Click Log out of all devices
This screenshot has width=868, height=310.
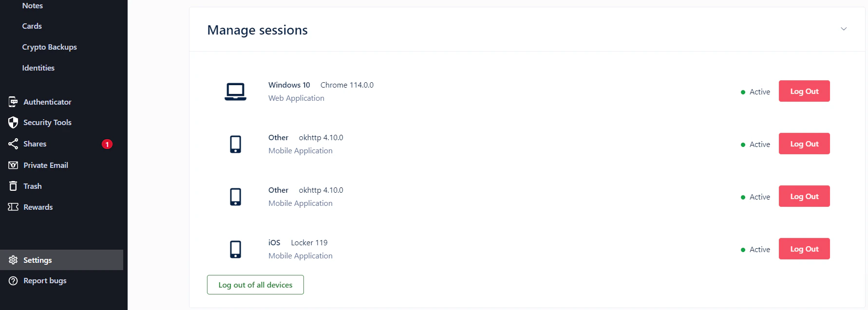click(x=255, y=285)
